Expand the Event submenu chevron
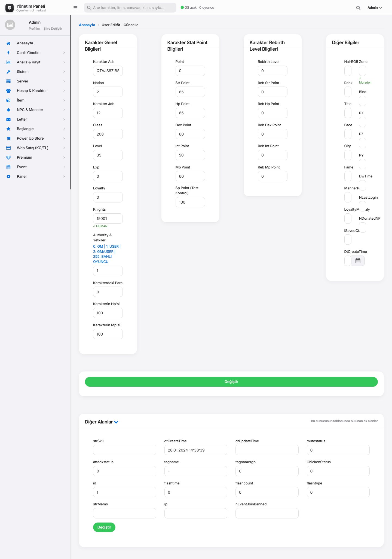 click(x=64, y=167)
